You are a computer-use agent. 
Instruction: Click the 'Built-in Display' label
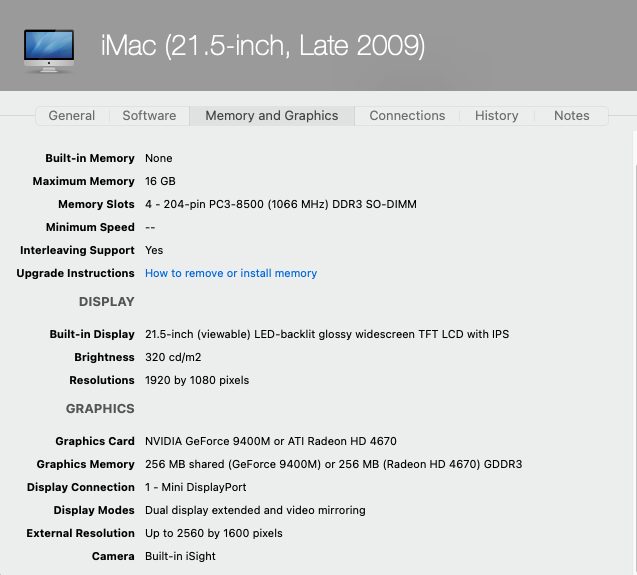pyautogui.click(x=92, y=334)
